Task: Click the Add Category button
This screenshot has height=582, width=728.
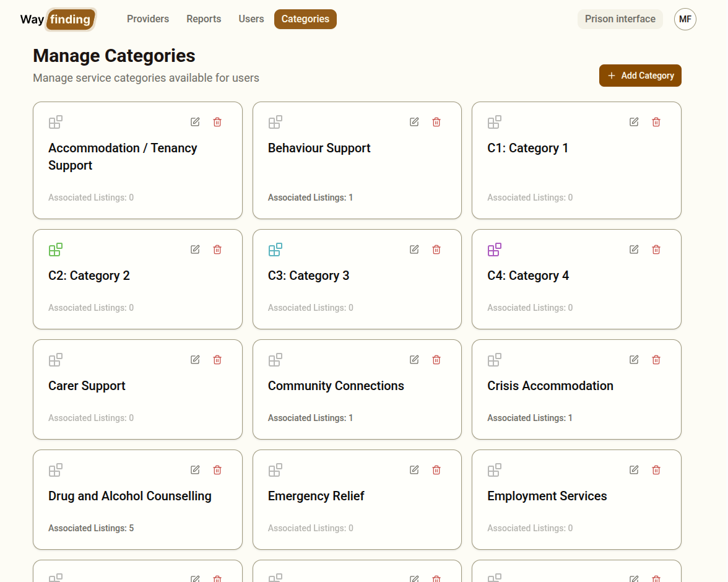Action: tap(640, 75)
